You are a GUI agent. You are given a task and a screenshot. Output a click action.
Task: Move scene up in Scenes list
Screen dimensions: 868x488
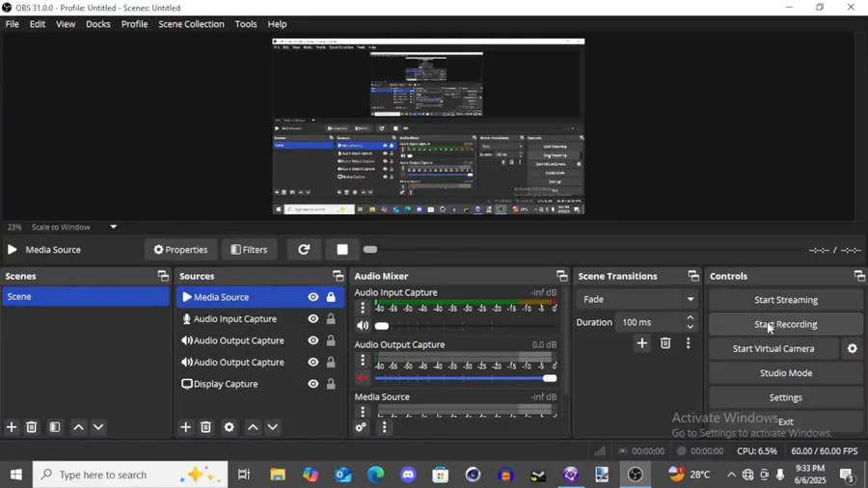tap(79, 427)
